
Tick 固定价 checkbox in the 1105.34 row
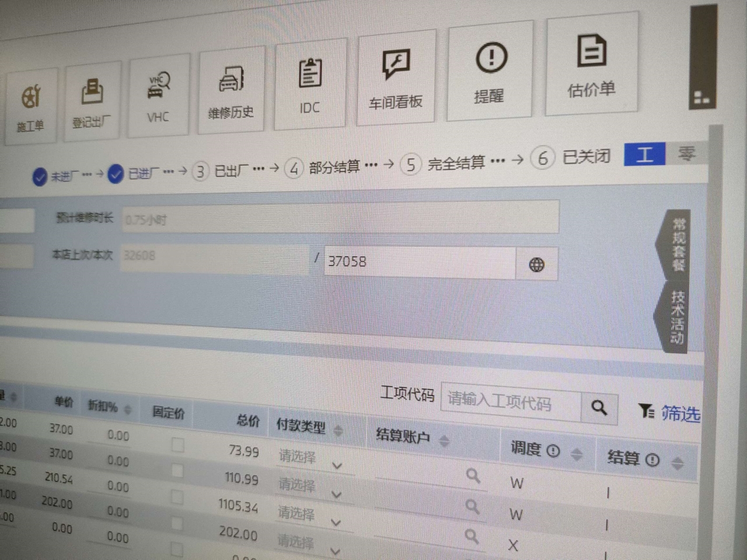[x=177, y=497]
